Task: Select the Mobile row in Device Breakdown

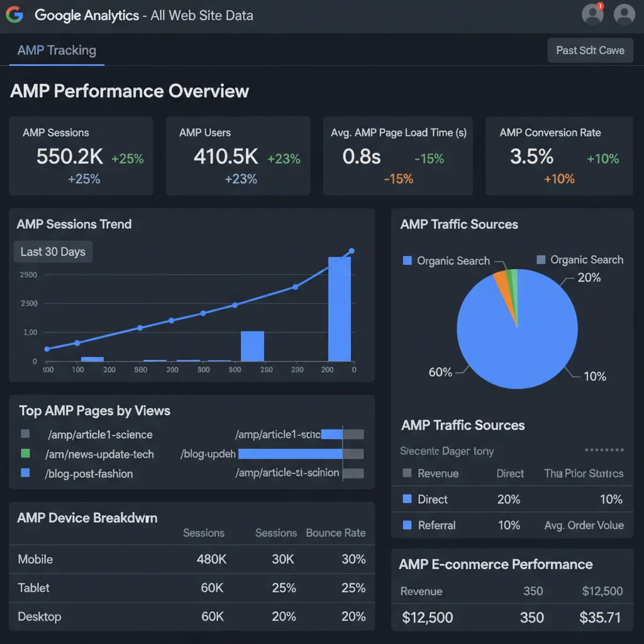Action: point(192,559)
